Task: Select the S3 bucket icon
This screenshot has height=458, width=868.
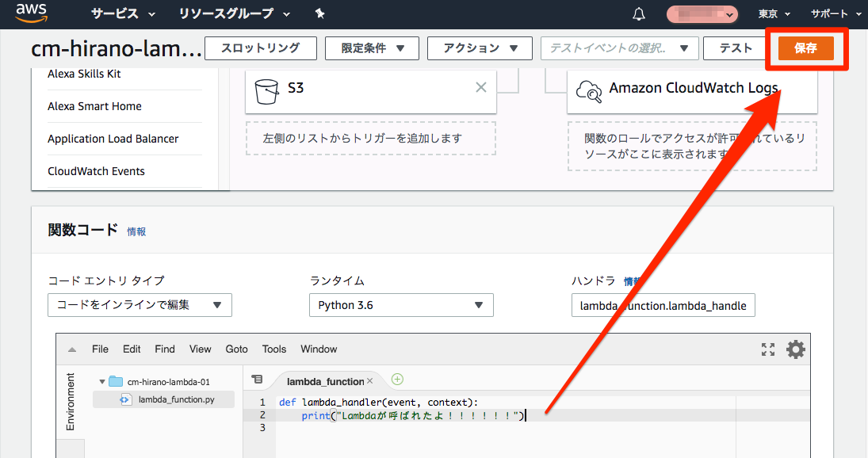Action: [x=266, y=91]
